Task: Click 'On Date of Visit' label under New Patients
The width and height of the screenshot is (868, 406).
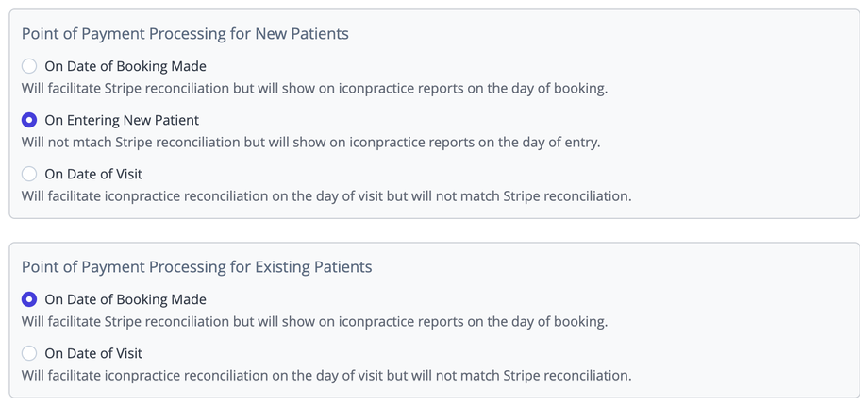Action: pos(93,174)
